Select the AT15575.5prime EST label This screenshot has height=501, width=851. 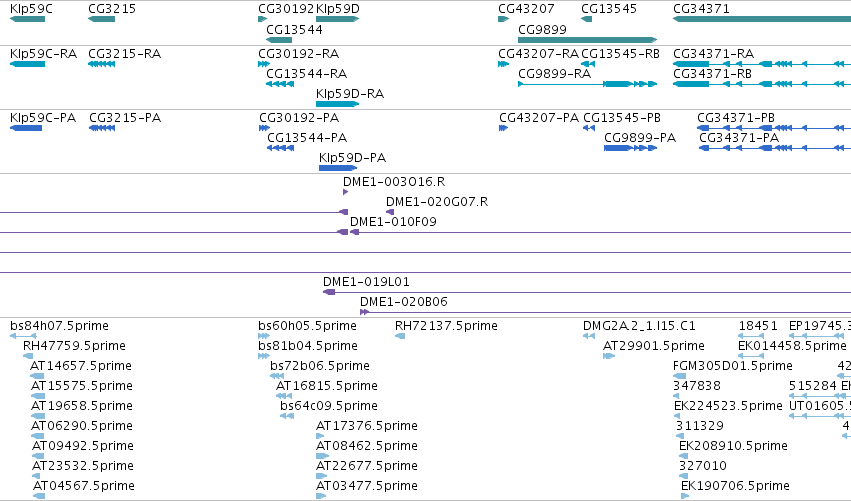82,385
